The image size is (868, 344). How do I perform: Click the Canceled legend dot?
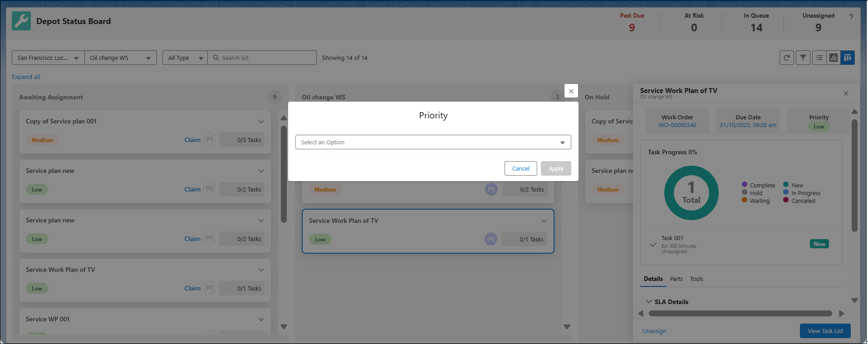tap(786, 200)
